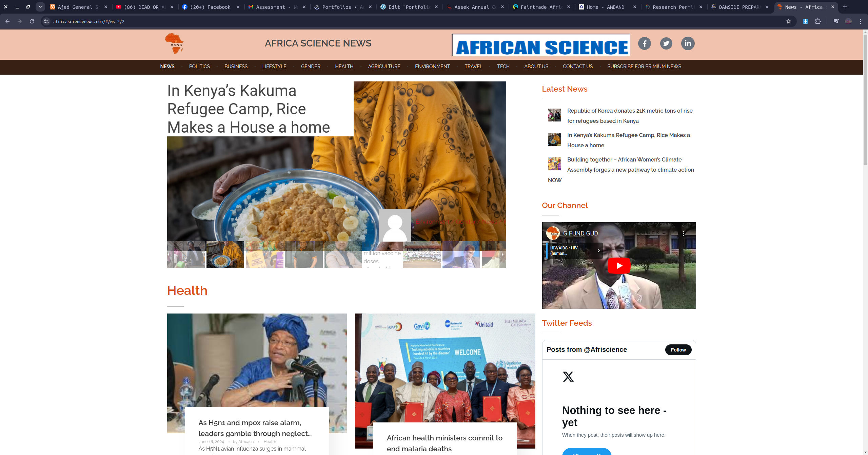Follow the @Afriscience Twitter account

click(678, 350)
